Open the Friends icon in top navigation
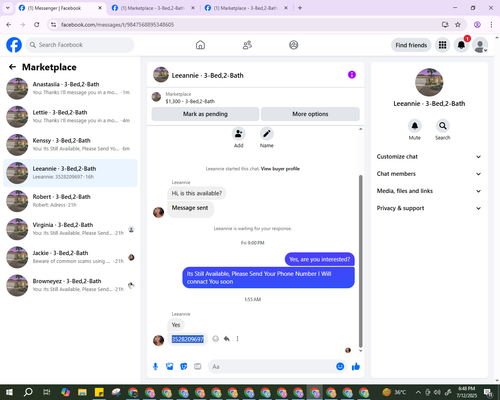Screen dimensions: 500x400 point(247,45)
